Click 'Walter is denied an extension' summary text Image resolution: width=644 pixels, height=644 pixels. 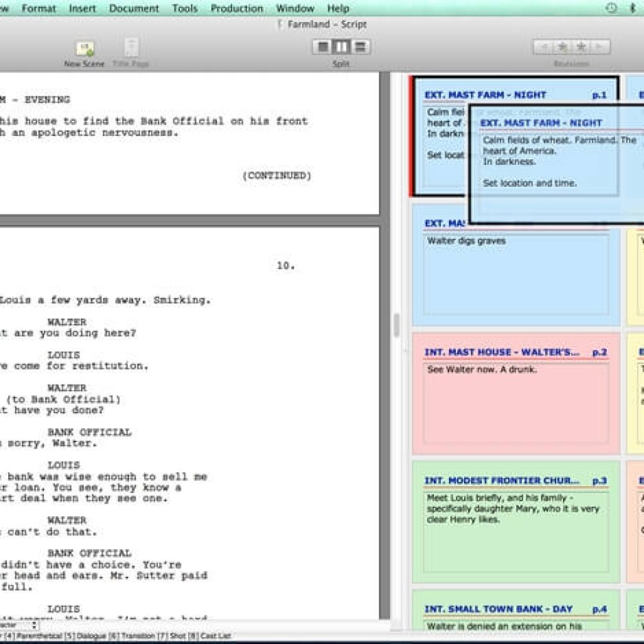point(504,626)
